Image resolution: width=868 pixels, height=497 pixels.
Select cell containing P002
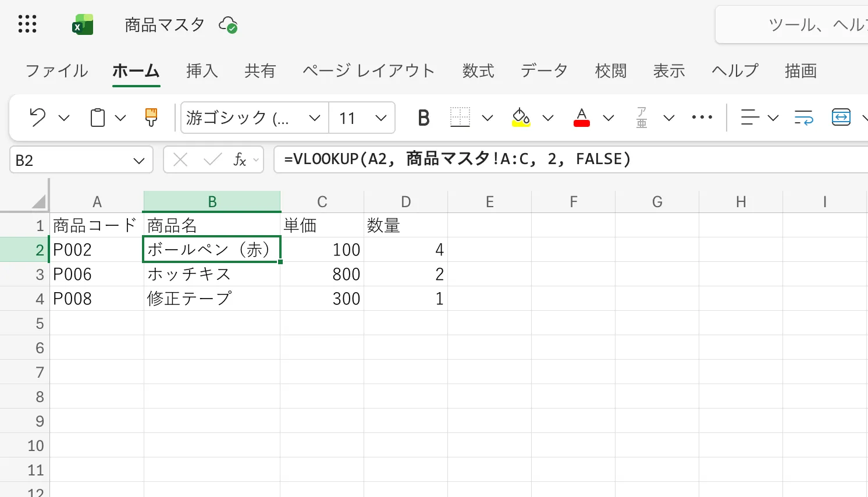pyautogui.click(x=97, y=250)
